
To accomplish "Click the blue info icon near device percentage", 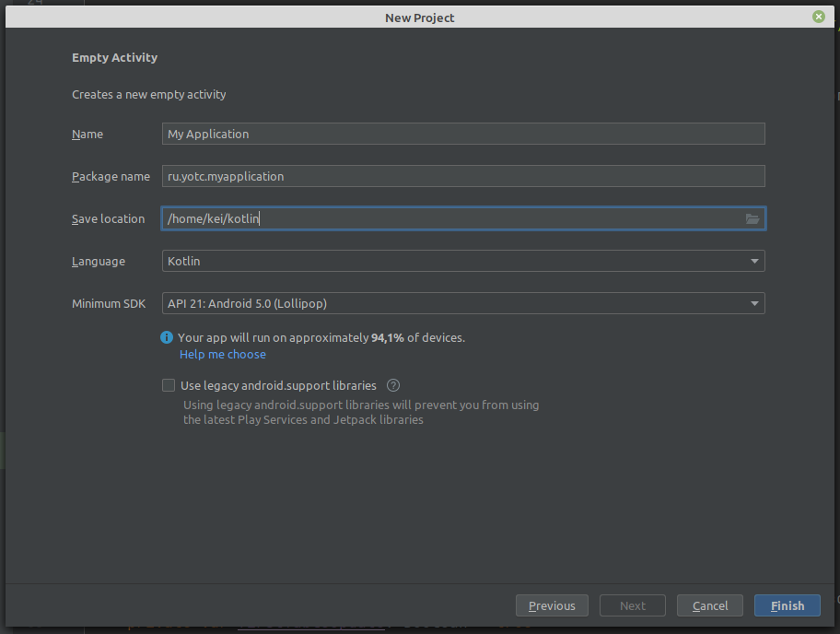I will pos(167,337).
